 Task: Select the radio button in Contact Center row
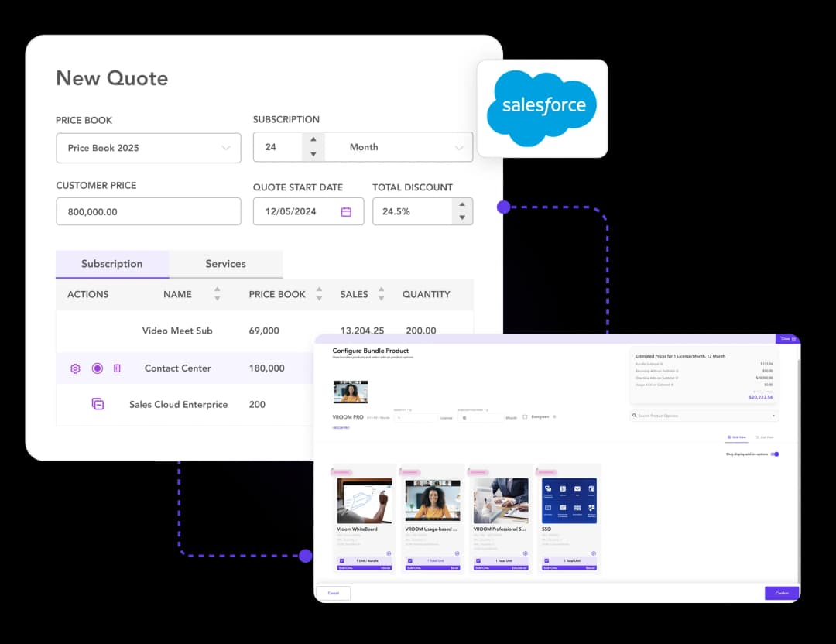[97, 368]
